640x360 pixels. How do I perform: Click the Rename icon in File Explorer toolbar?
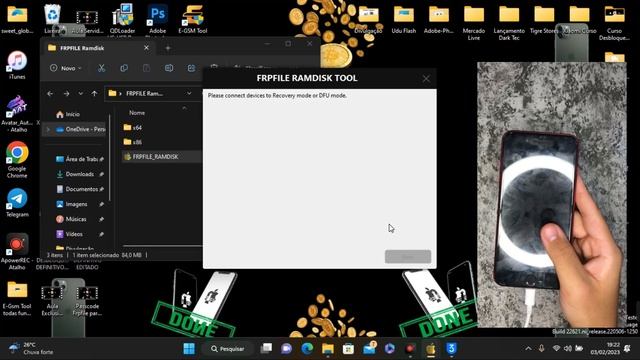pyautogui.click(x=169, y=68)
